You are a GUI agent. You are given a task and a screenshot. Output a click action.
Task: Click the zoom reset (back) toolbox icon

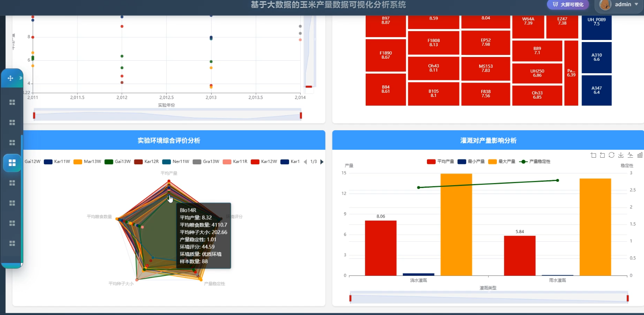point(602,155)
